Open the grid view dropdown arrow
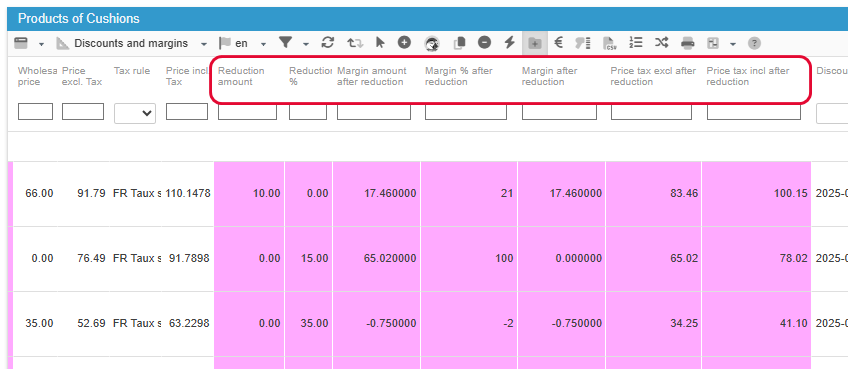The width and height of the screenshot is (848, 369). point(41,44)
